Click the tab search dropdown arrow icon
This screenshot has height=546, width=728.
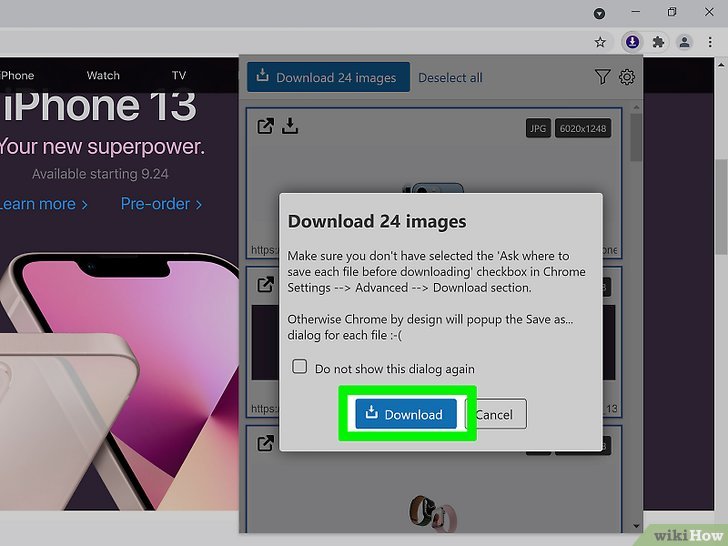tap(599, 13)
